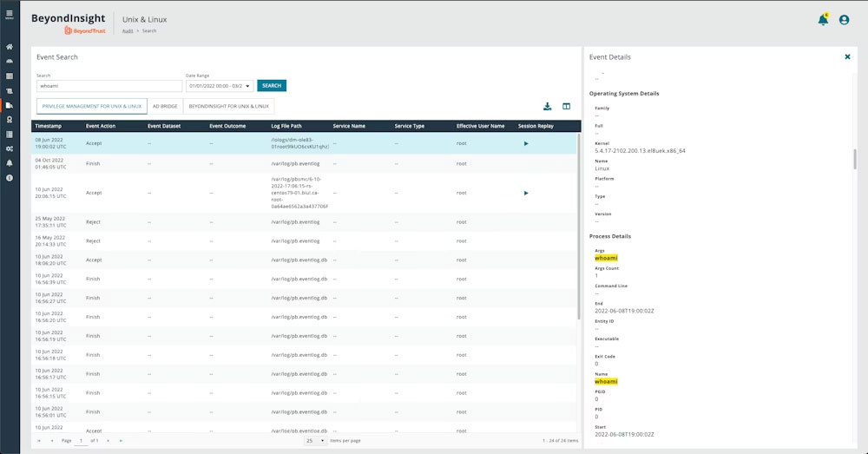Open Settings gears icon in sidebar
The image size is (868, 454).
9,148
